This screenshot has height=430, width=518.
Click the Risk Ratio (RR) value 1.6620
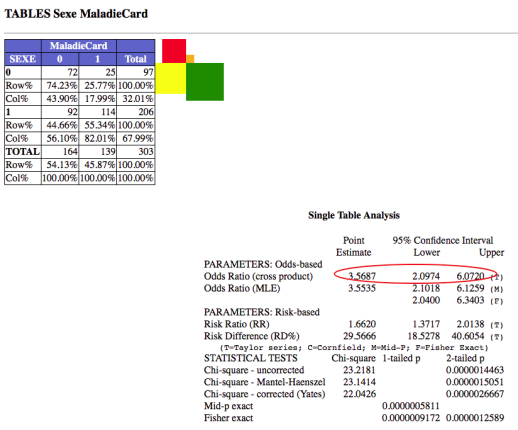(x=362, y=324)
